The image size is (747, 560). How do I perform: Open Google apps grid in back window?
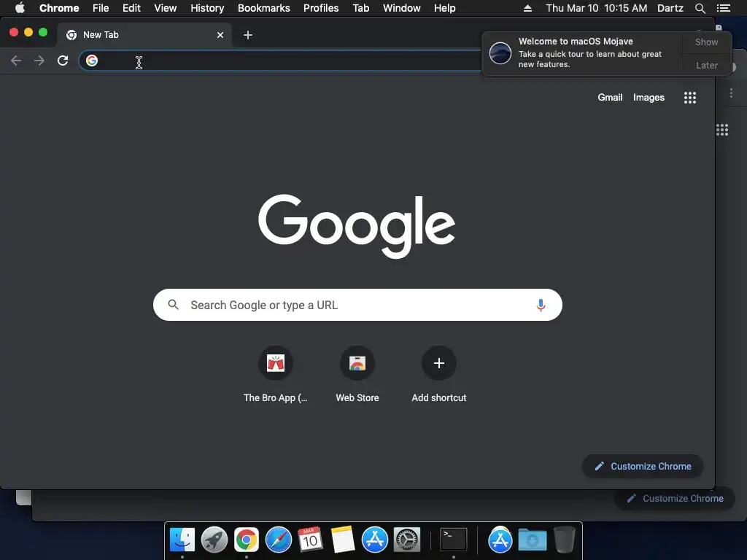(x=722, y=130)
